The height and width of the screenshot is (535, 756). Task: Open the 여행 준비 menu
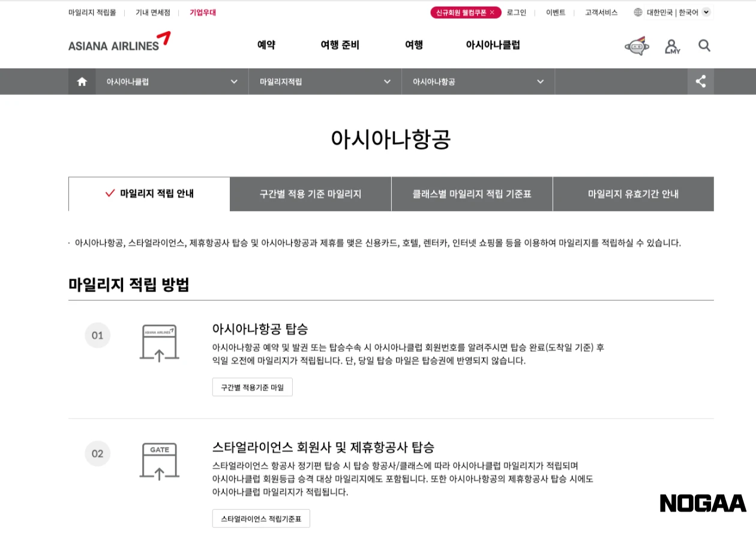[339, 46]
